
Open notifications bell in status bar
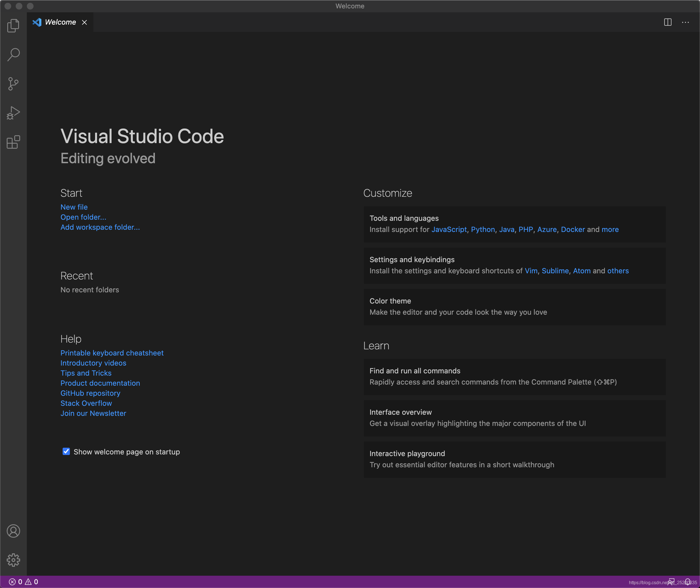(x=688, y=582)
